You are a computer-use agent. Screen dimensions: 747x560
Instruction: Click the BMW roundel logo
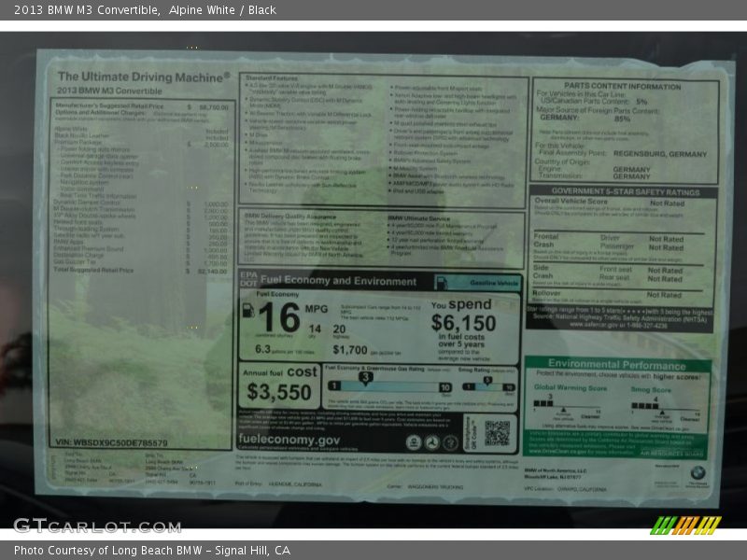[x=698, y=472]
